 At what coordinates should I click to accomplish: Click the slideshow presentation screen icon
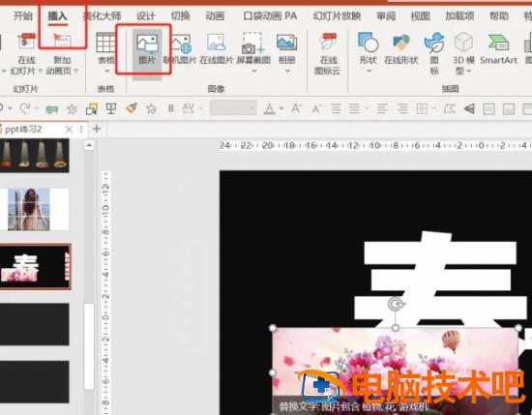coord(111,108)
